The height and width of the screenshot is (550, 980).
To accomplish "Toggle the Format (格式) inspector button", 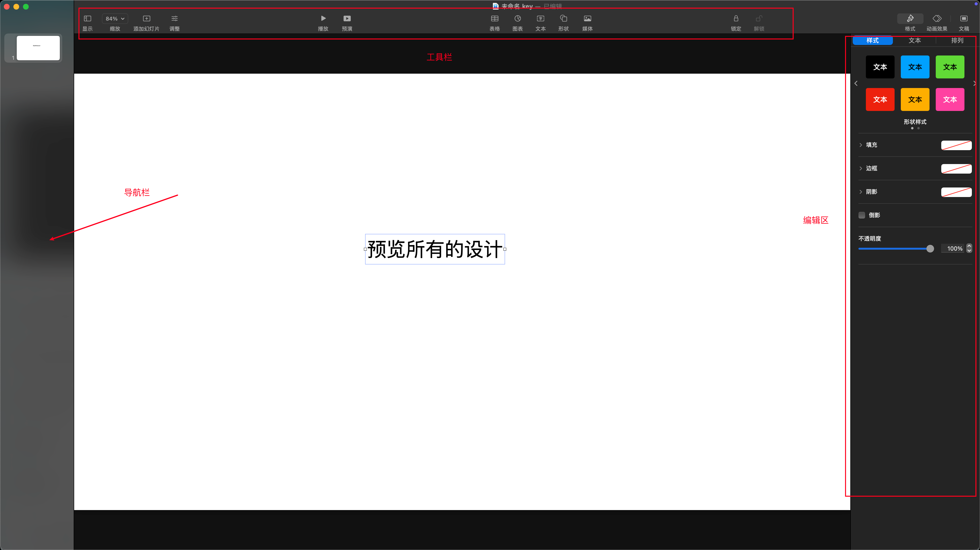I will [x=910, y=19].
